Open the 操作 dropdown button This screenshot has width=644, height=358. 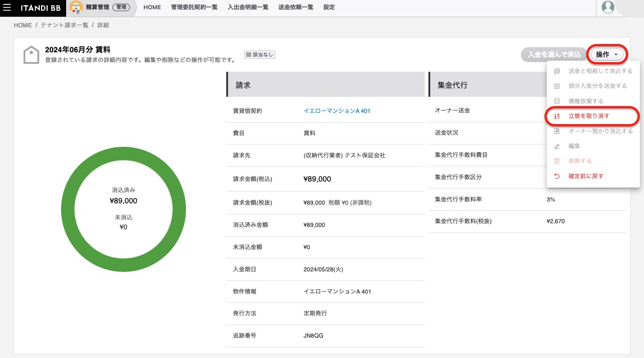click(607, 55)
